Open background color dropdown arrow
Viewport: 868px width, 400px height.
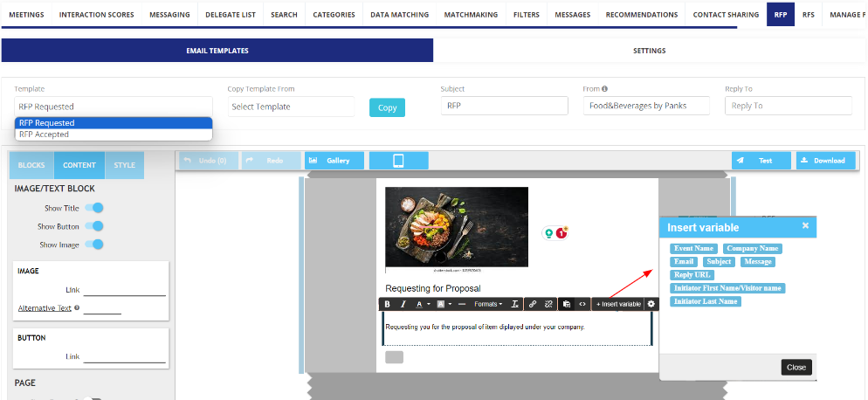(x=450, y=304)
